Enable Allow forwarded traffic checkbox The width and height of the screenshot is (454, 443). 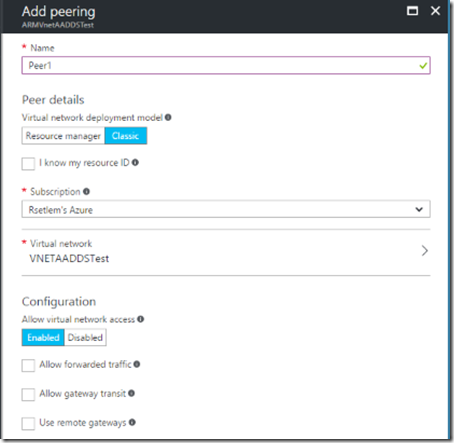pos(28,365)
